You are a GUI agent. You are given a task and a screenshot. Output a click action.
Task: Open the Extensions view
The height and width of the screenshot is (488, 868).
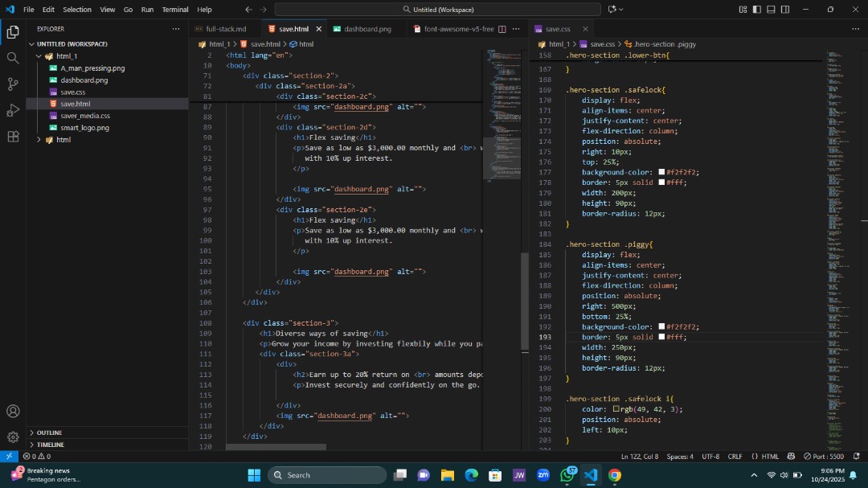13,136
